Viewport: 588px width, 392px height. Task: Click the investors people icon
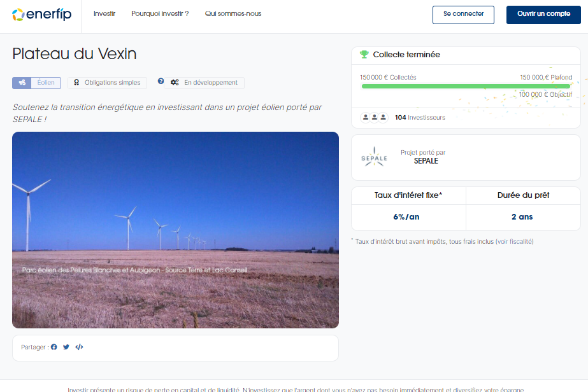pyautogui.click(x=374, y=118)
